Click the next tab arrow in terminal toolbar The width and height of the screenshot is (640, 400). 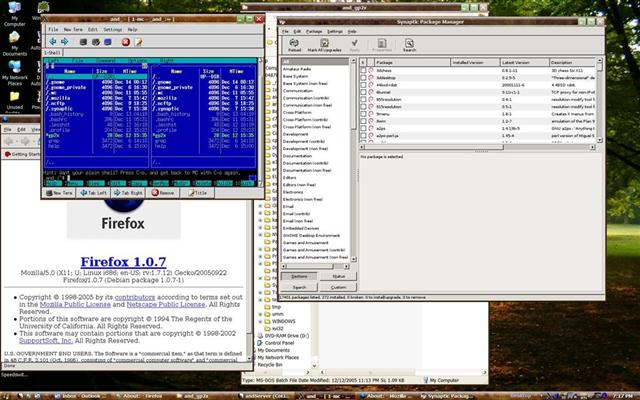(x=64, y=42)
